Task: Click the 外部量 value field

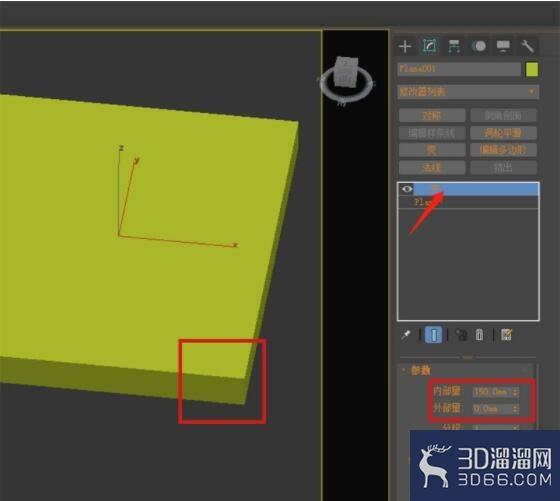Action: click(492, 409)
